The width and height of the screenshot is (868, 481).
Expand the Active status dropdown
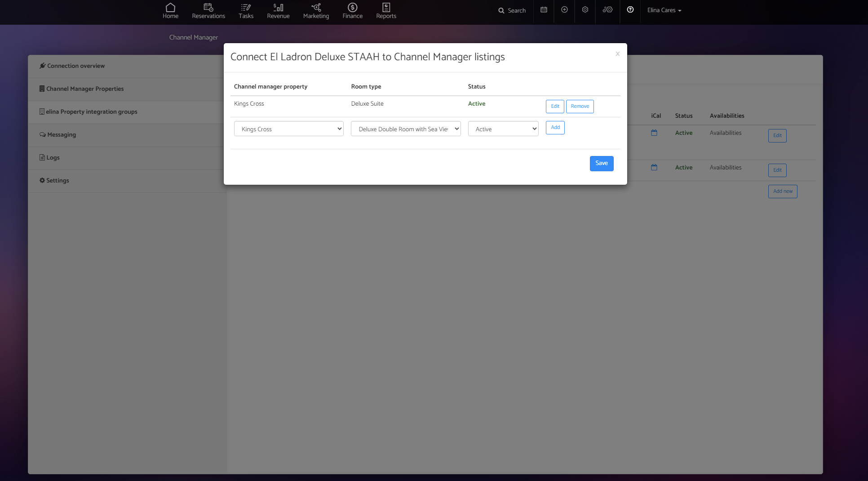tap(503, 129)
